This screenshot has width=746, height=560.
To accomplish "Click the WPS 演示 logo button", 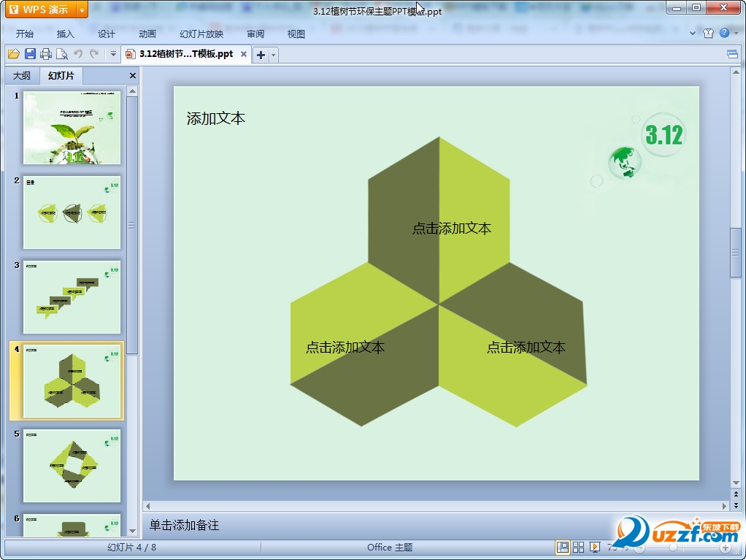I will click(x=42, y=9).
